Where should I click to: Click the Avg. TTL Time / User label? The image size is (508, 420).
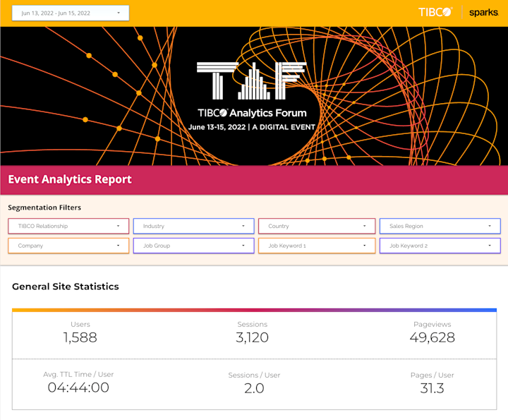pyautogui.click(x=78, y=374)
